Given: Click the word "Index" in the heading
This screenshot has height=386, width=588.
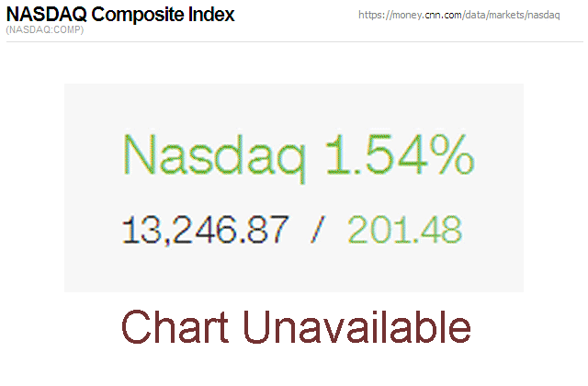Looking at the screenshot, I should click(213, 15).
